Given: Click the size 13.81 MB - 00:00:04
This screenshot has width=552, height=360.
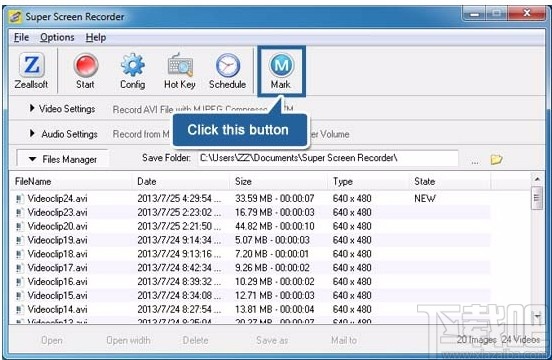Looking at the screenshot, I should click(x=275, y=309).
